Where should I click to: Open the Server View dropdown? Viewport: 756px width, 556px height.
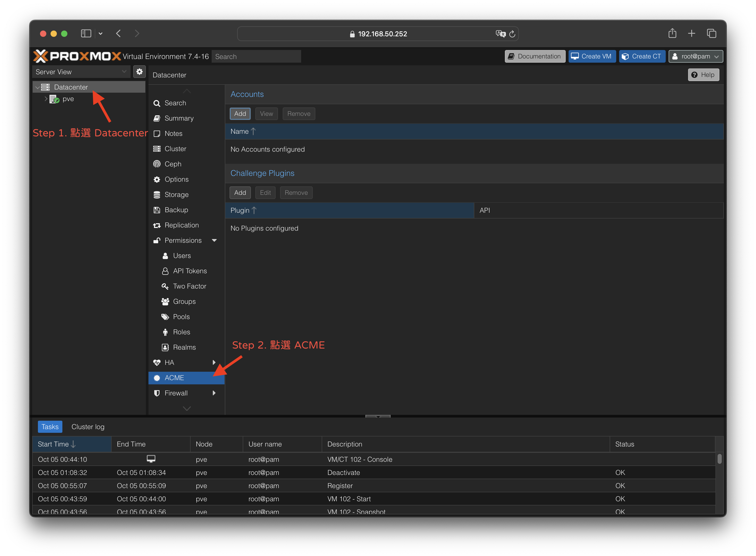(x=81, y=72)
